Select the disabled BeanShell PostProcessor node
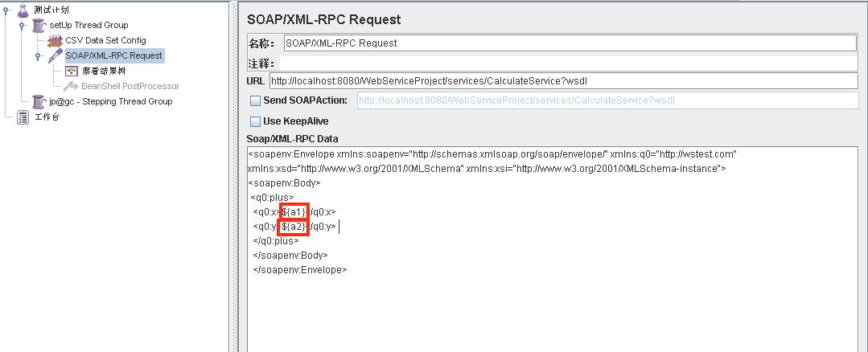The image size is (868, 352). pos(130,86)
